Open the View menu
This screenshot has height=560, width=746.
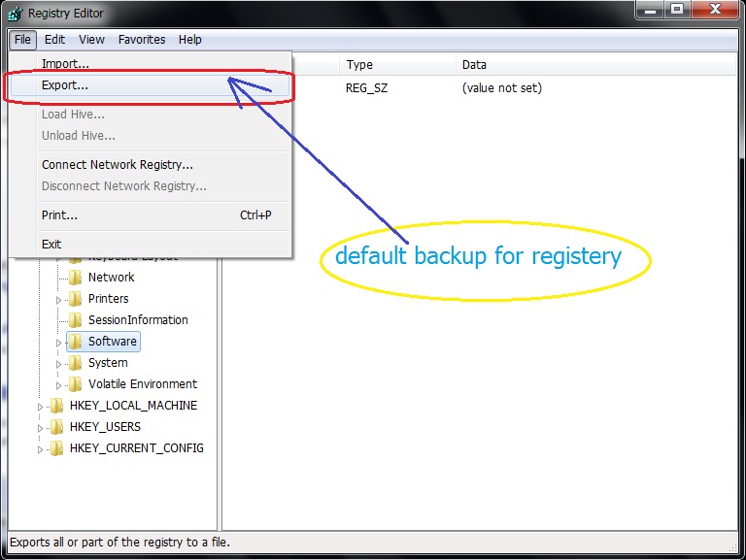(91, 40)
